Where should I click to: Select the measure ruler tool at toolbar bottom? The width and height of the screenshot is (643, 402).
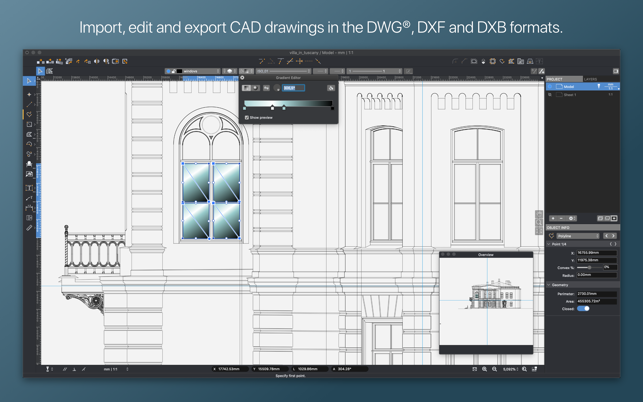coord(29,228)
